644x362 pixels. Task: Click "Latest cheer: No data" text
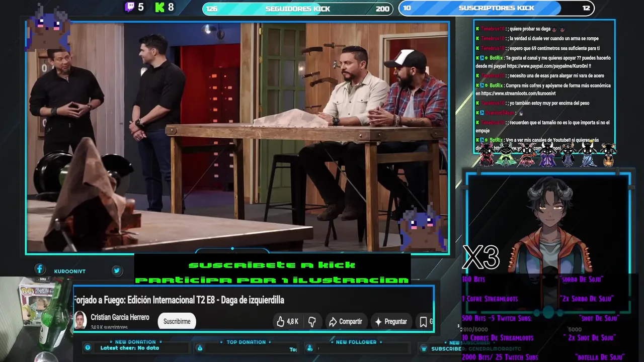click(x=129, y=348)
